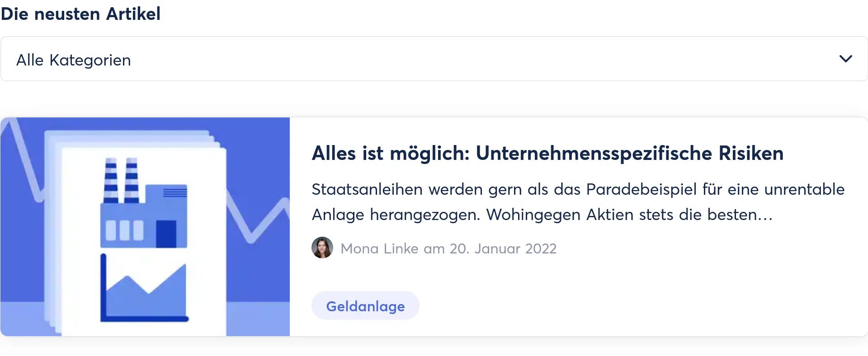Screen dimensions: 868x356
Task: Open article 'Alles ist möglich: Unternehmensspezifische Risiken'
Action: (x=547, y=153)
